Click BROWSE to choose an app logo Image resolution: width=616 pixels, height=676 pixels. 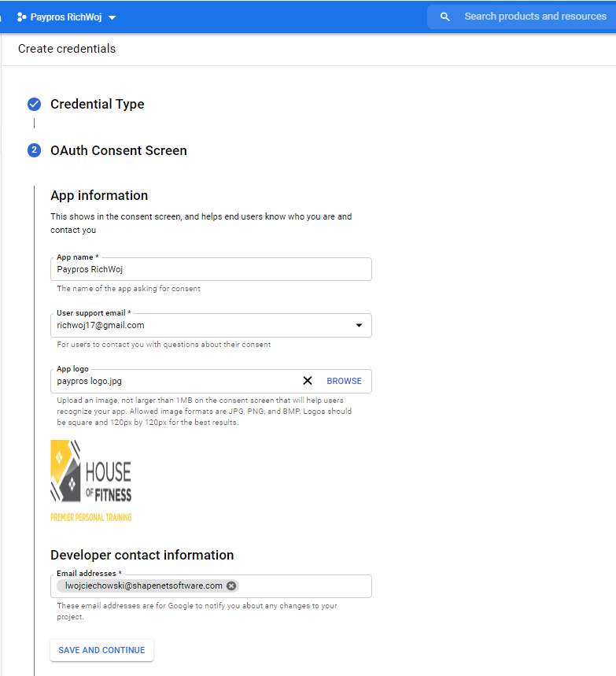pos(344,381)
